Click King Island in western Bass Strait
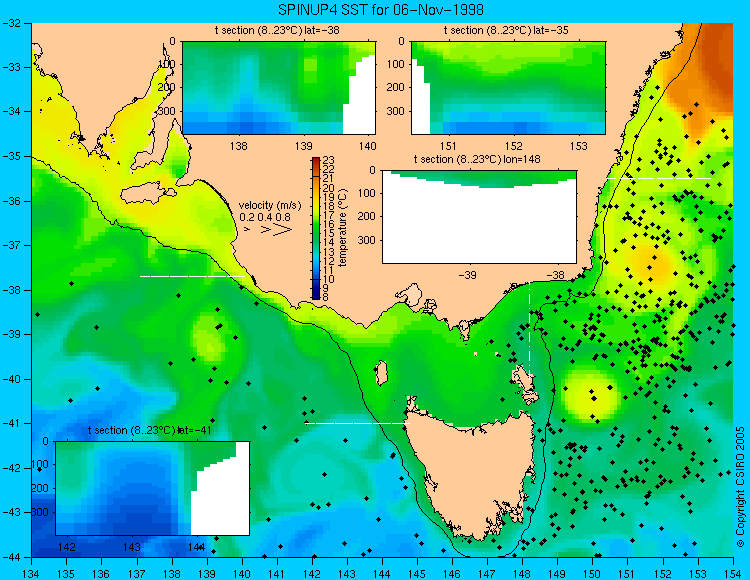The width and height of the screenshot is (750, 580). pyautogui.click(x=381, y=373)
